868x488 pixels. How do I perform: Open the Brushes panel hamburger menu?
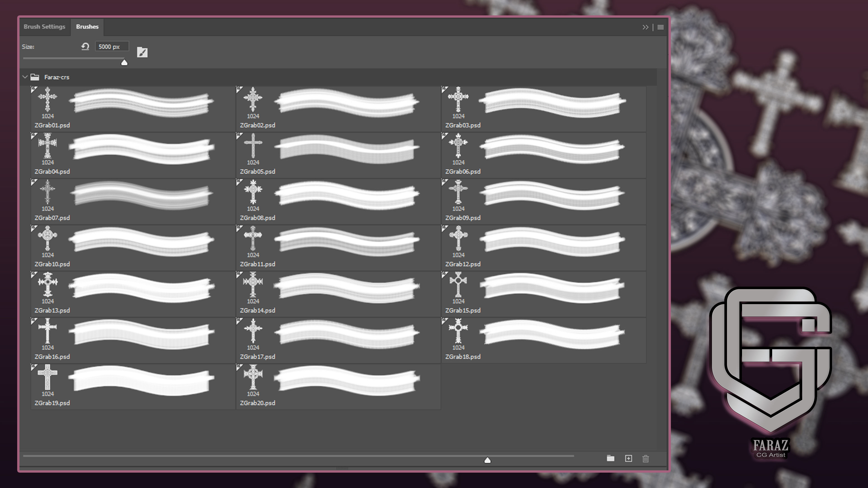(x=660, y=27)
